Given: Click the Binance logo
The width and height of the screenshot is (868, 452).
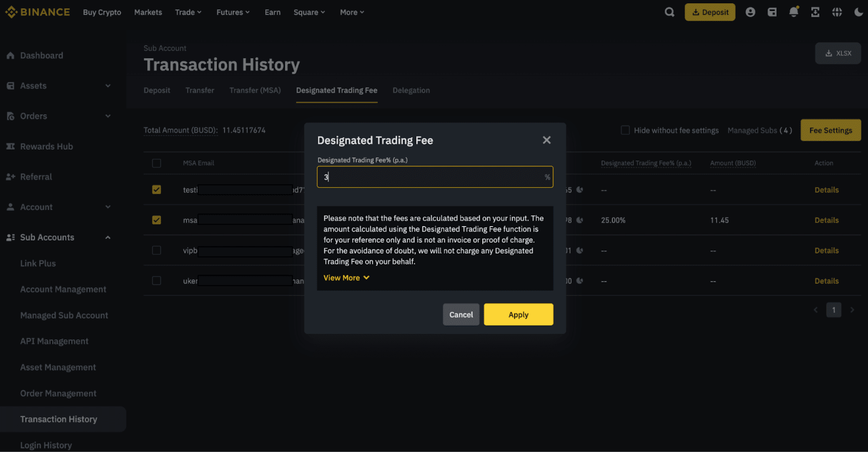Looking at the screenshot, I should pos(37,12).
